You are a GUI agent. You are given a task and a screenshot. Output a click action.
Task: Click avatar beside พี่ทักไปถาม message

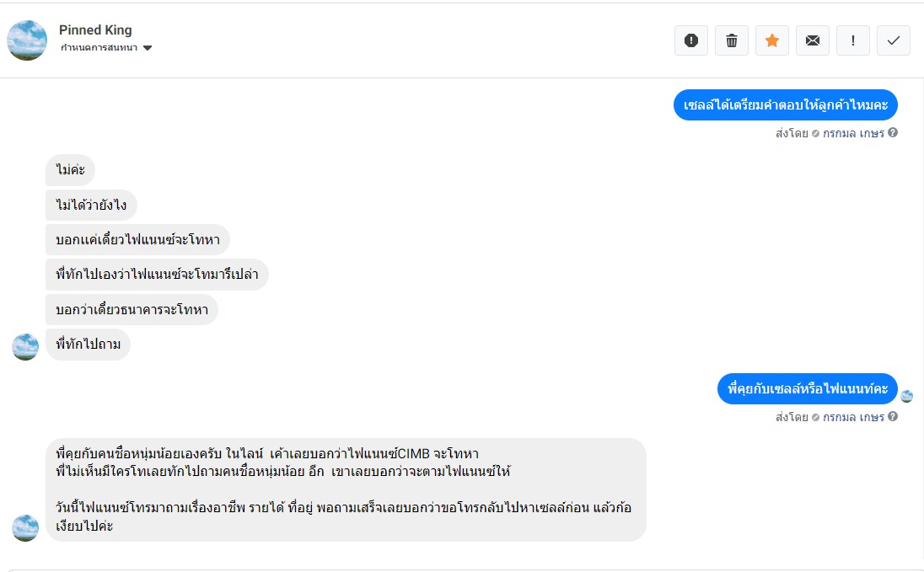tap(25, 346)
